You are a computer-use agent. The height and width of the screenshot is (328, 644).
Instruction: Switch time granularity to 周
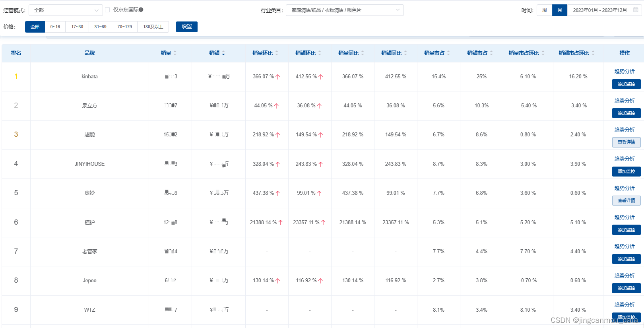545,10
